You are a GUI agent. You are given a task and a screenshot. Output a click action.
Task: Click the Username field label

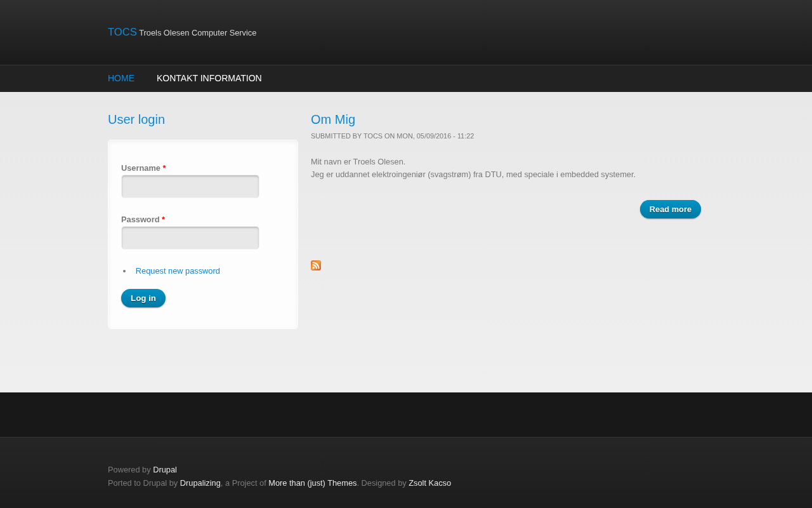141,168
